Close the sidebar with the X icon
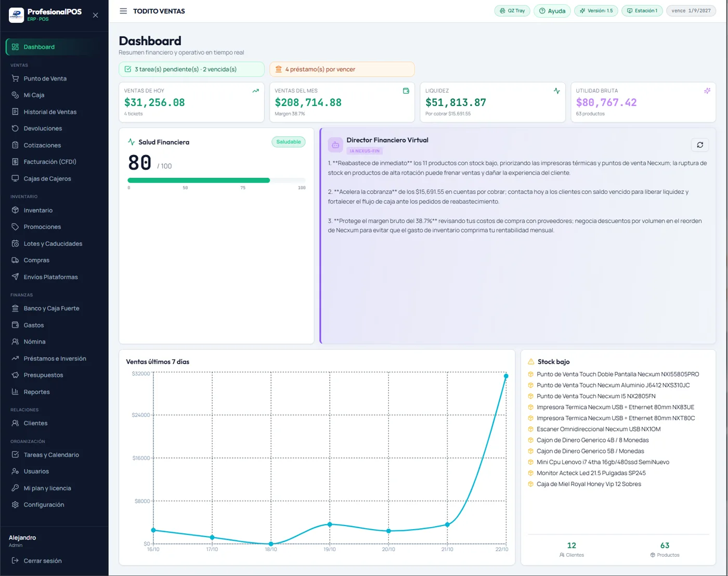The image size is (728, 576). tap(95, 15)
